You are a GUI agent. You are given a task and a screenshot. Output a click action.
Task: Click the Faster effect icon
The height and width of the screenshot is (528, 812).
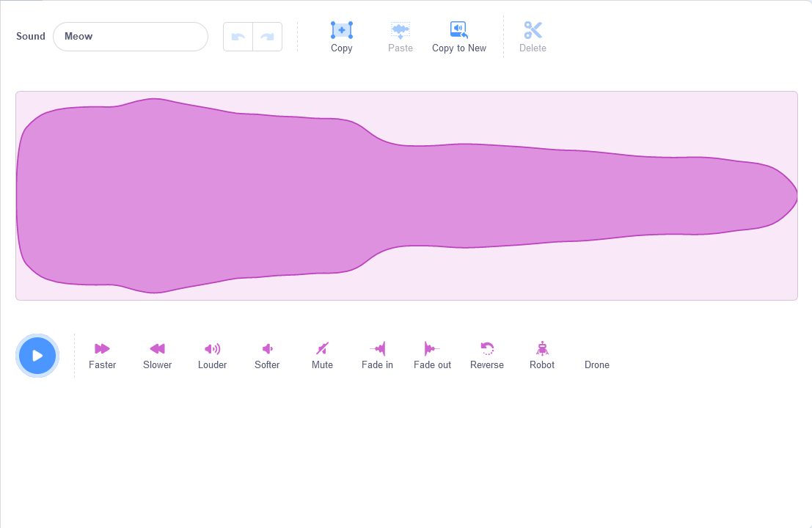point(102,348)
